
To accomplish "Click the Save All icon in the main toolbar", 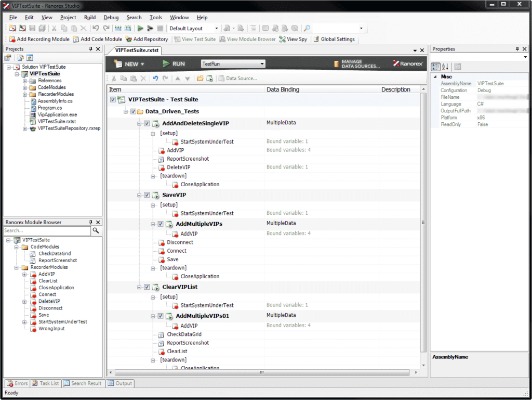I will pos(42,28).
